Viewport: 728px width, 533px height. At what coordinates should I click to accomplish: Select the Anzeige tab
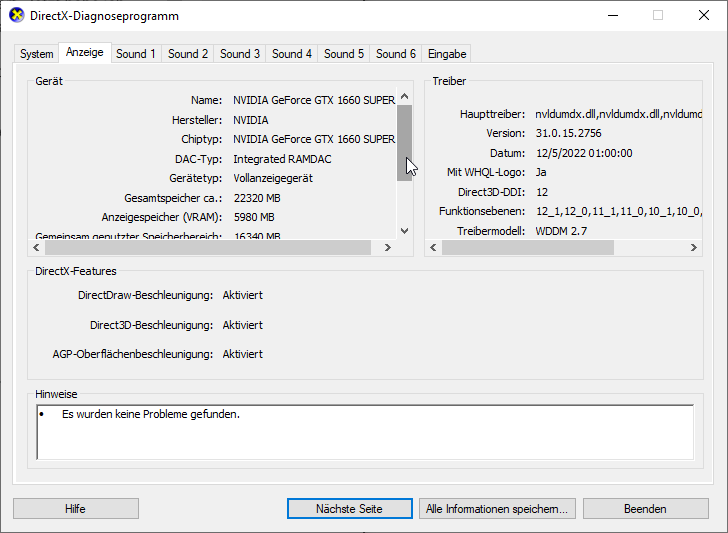[x=84, y=52]
